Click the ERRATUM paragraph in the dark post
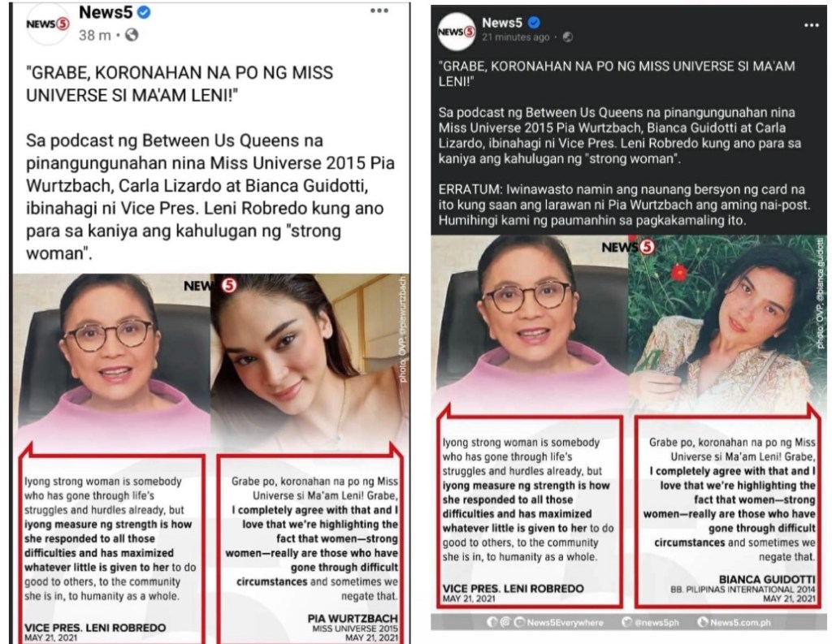The height and width of the screenshot is (644, 832). point(624,205)
